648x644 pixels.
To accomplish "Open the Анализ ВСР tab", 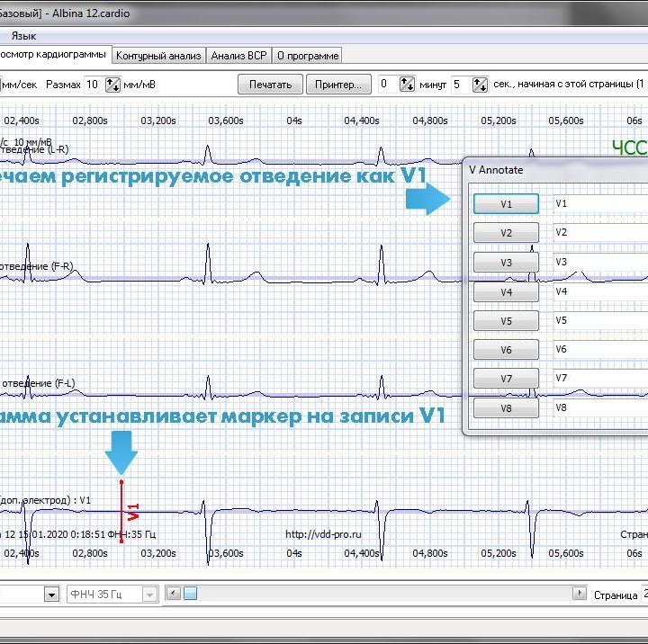I will point(238,56).
